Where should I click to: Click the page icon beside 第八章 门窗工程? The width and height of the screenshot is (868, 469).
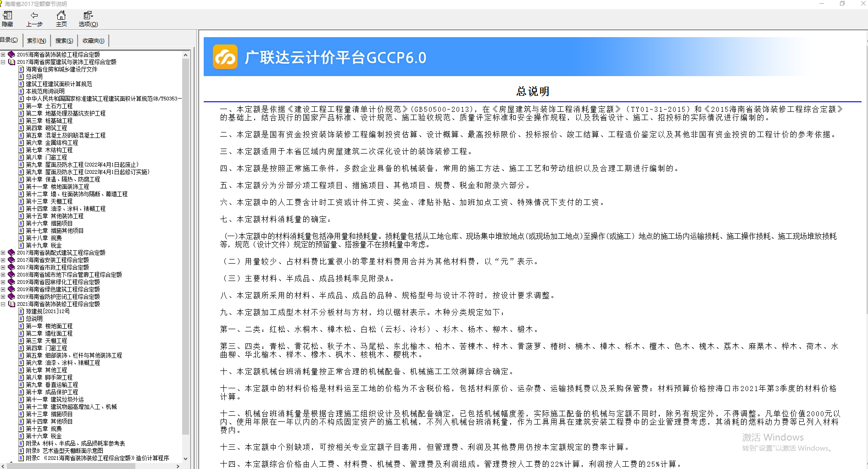[21, 157]
